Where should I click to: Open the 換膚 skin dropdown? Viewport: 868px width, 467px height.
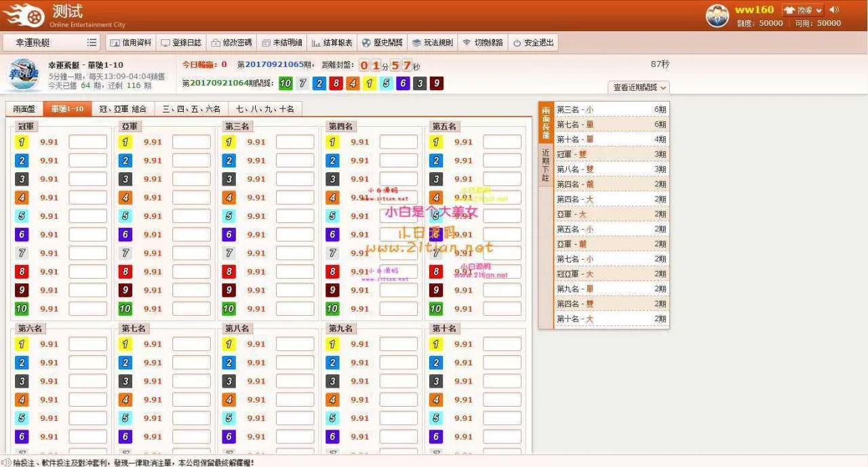tap(802, 10)
